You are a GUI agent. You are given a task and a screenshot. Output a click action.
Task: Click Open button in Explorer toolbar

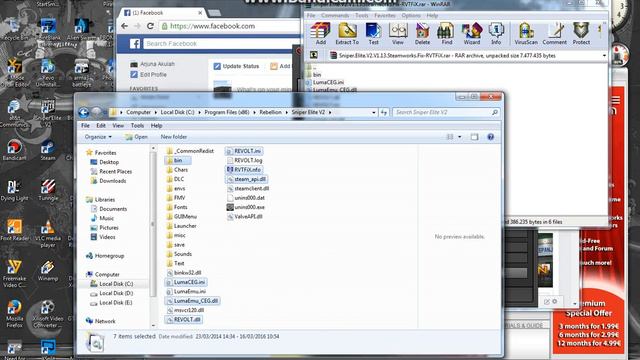pos(137,137)
